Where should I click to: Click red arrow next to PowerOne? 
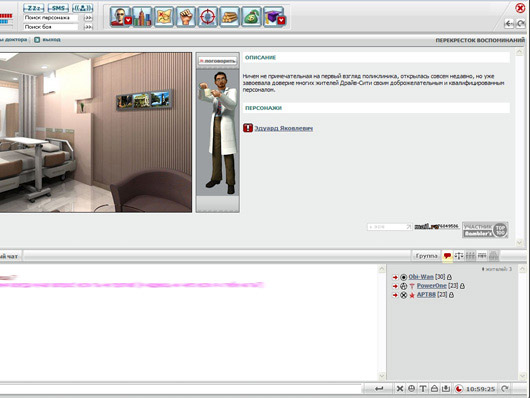point(395,286)
